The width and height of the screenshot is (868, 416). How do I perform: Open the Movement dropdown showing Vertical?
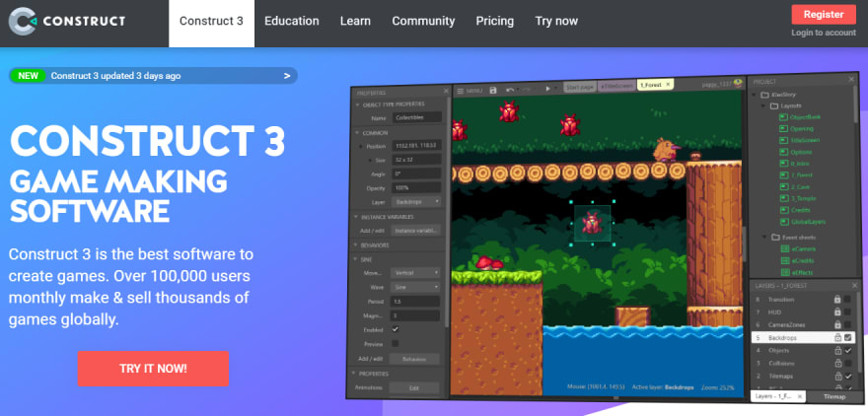point(415,273)
